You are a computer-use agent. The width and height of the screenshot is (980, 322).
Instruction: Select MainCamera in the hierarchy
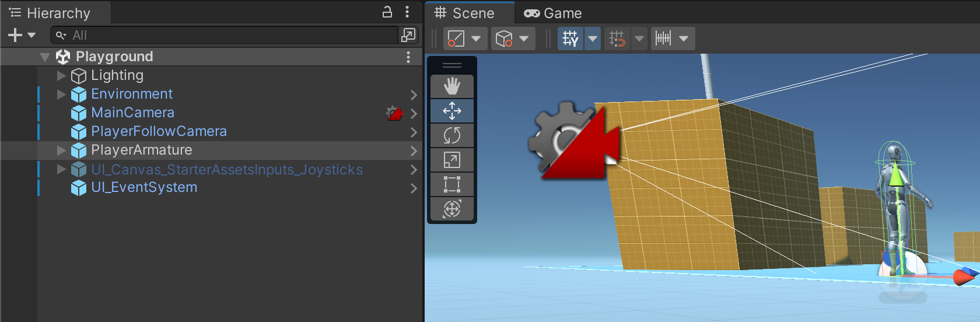(132, 113)
